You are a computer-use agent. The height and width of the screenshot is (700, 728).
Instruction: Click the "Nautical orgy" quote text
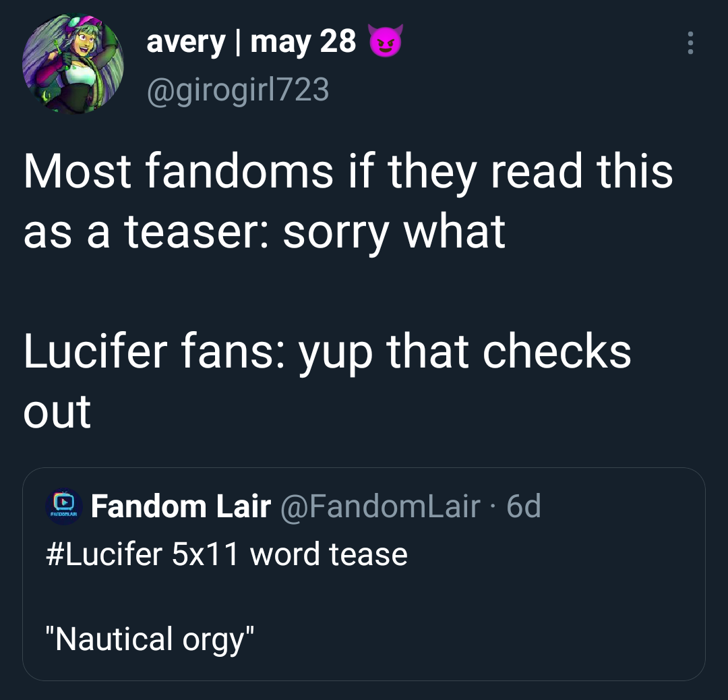tap(150, 638)
